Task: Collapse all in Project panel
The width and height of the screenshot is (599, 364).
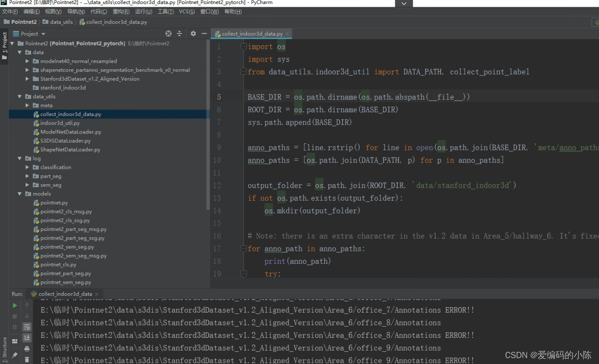Action: click(x=179, y=33)
